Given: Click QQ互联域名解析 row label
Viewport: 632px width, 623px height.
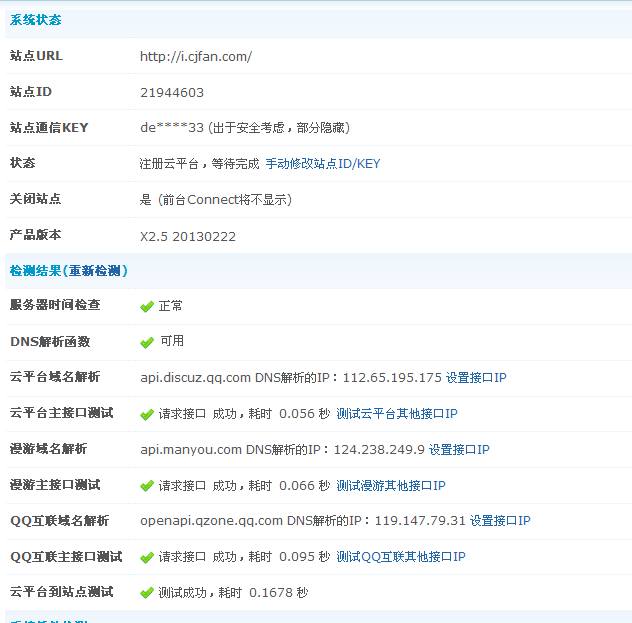Looking at the screenshot, I should click(60, 521).
